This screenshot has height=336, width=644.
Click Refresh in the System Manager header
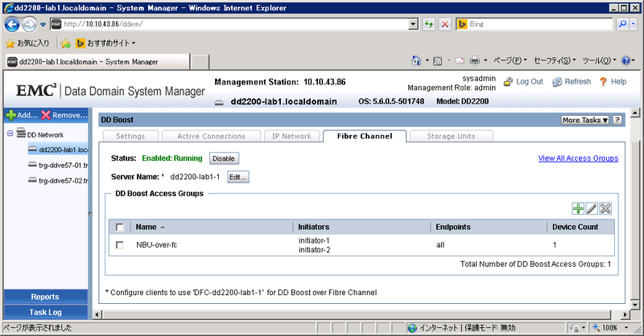click(x=572, y=82)
